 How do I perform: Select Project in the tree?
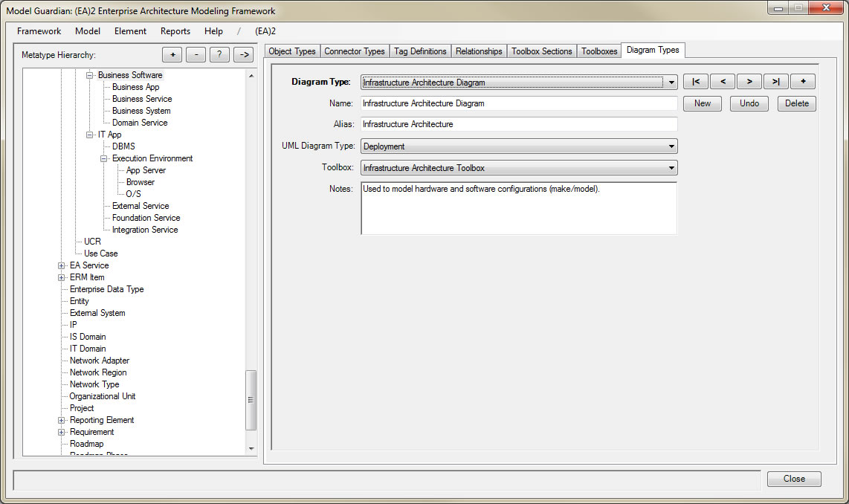tap(82, 409)
